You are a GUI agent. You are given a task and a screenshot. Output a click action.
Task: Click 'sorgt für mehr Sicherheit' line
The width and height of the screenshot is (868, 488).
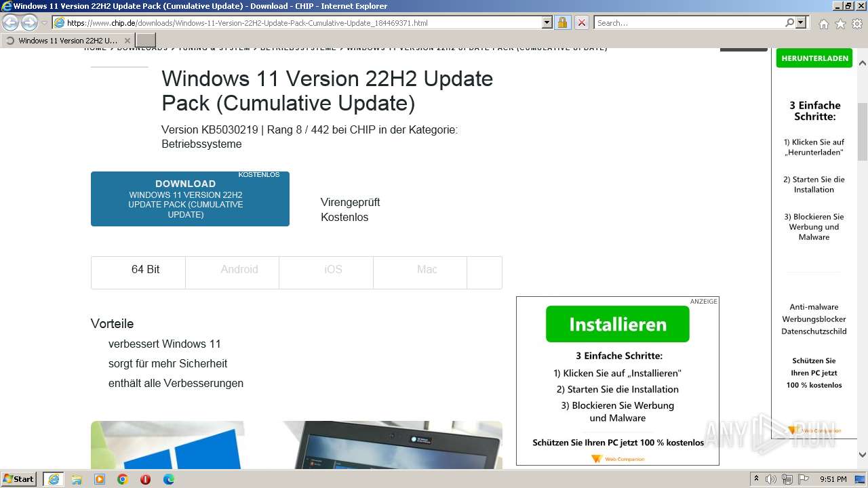click(x=167, y=364)
